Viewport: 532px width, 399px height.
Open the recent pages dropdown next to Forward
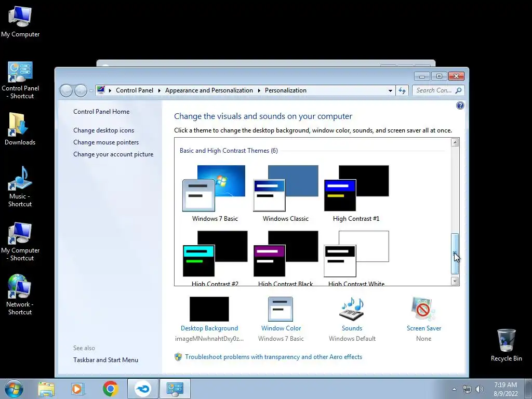pyautogui.click(x=91, y=90)
